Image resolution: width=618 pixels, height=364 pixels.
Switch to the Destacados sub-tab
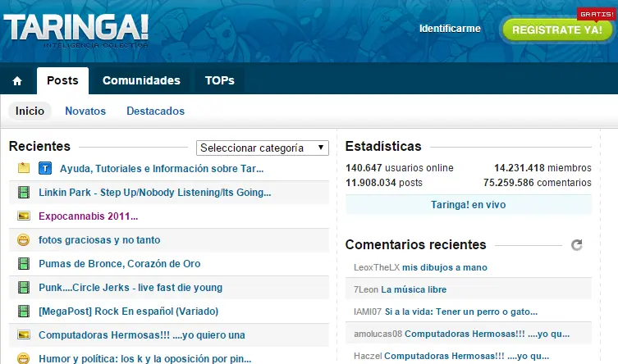point(155,111)
